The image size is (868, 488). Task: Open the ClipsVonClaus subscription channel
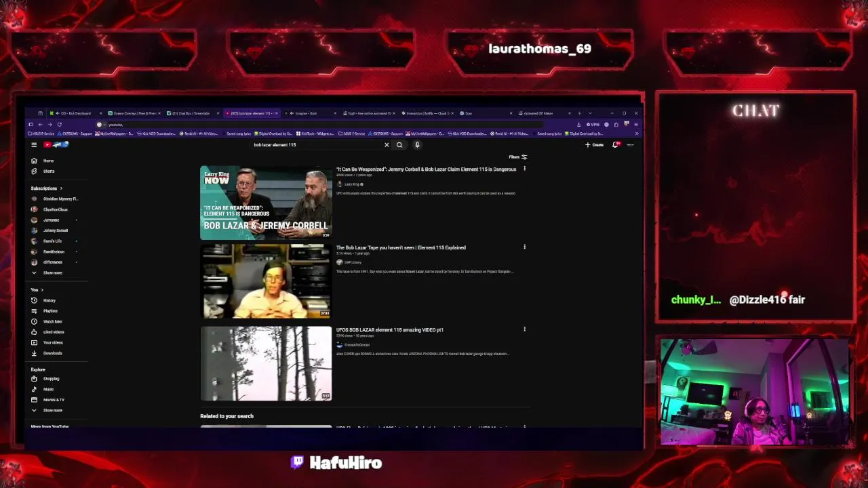click(x=51, y=209)
